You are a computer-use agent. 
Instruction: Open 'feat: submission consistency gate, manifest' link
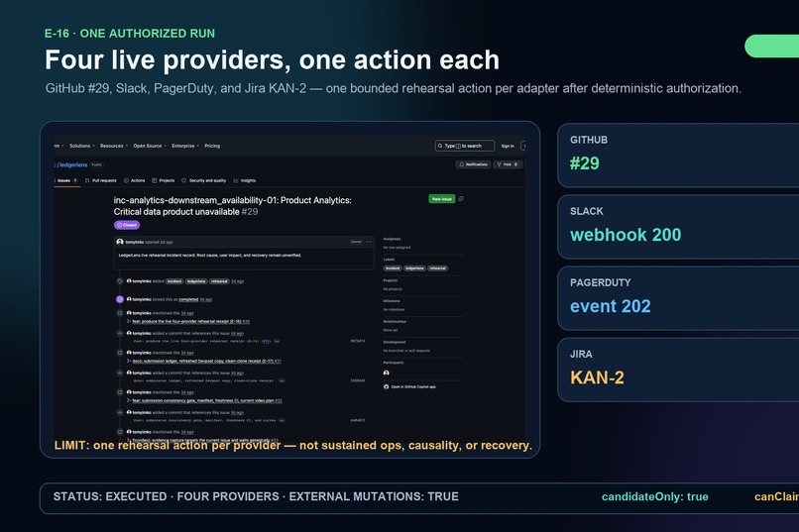(207, 400)
